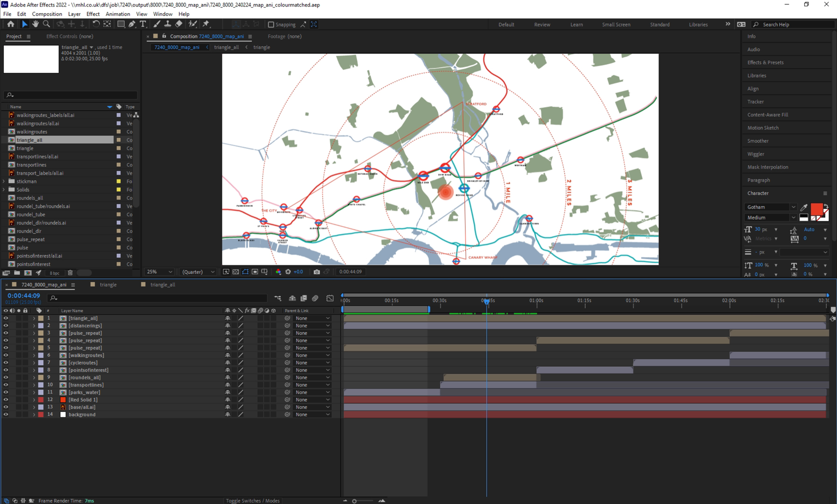This screenshot has height=504, width=837.
Task: Hide the distancerings layer
Action: click(6, 326)
